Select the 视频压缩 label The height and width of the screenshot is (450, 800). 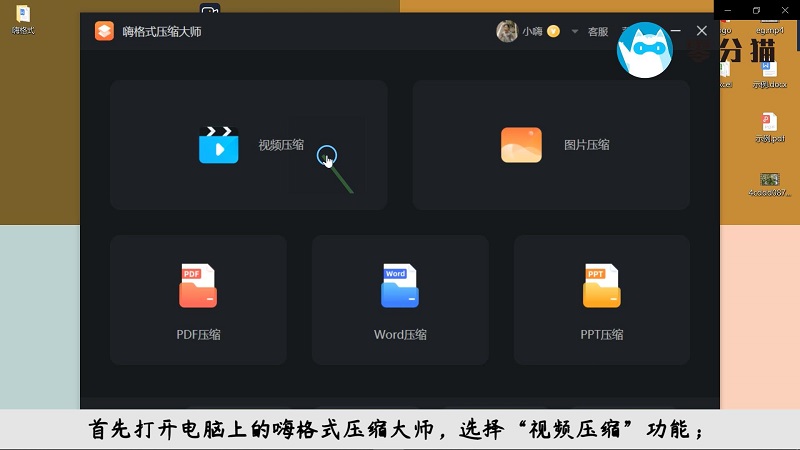pyautogui.click(x=281, y=145)
